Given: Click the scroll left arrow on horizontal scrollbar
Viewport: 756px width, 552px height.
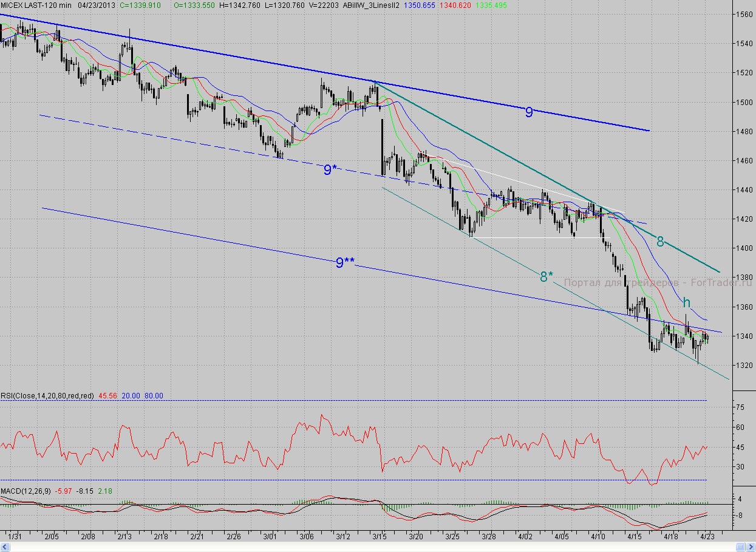Looking at the screenshot, I should point(4,547).
